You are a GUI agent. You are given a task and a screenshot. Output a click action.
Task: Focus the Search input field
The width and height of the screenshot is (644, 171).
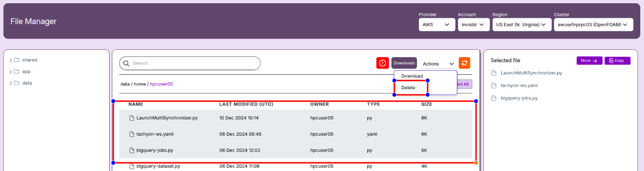click(x=190, y=63)
